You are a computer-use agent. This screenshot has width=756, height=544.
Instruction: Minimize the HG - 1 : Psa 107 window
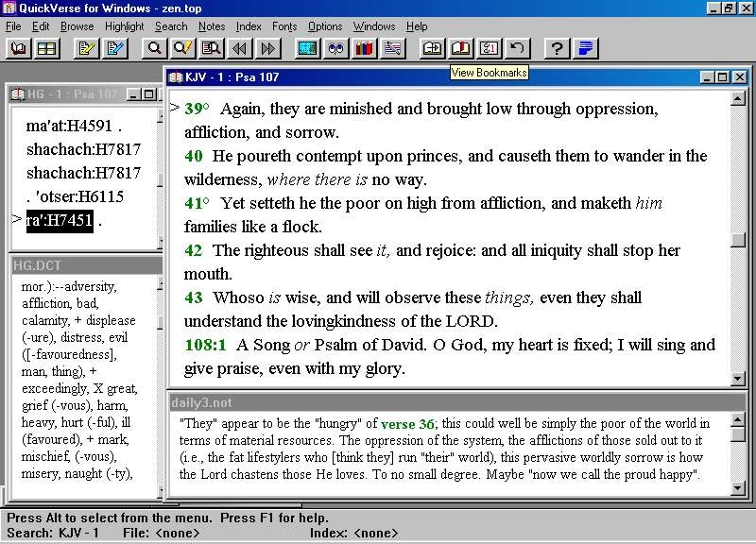(134, 93)
